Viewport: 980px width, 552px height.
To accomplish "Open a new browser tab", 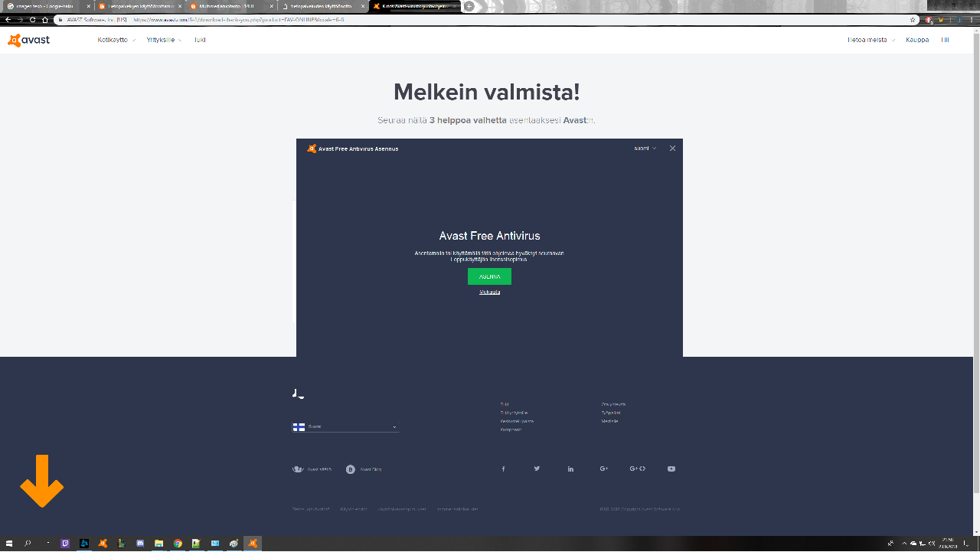I will (x=469, y=6).
